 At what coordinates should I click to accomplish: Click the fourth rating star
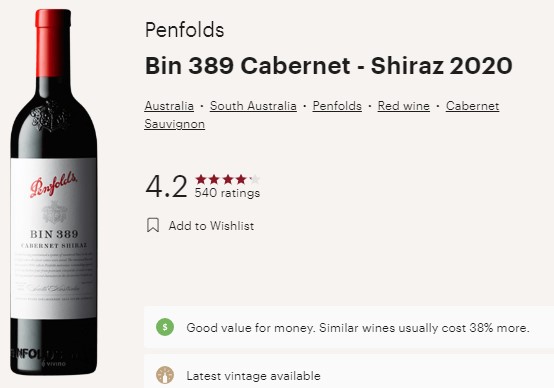pyautogui.click(x=241, y=179)
